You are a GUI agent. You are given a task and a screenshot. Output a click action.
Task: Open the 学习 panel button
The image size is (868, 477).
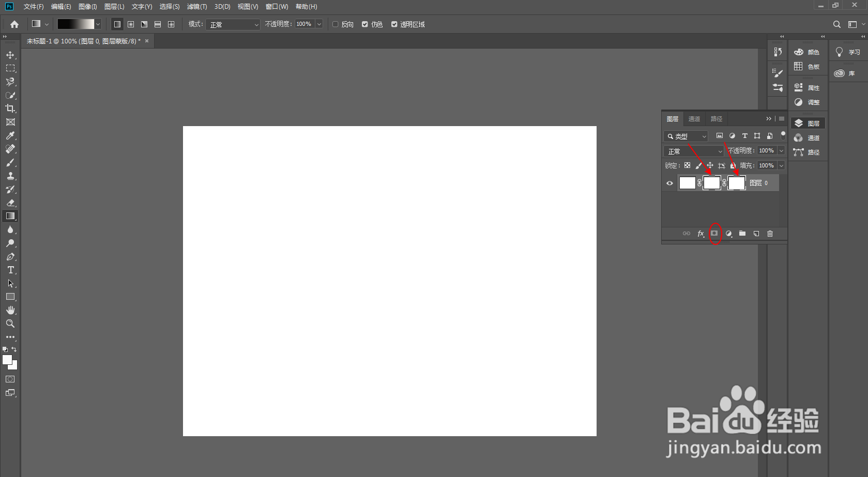(848, 52)
